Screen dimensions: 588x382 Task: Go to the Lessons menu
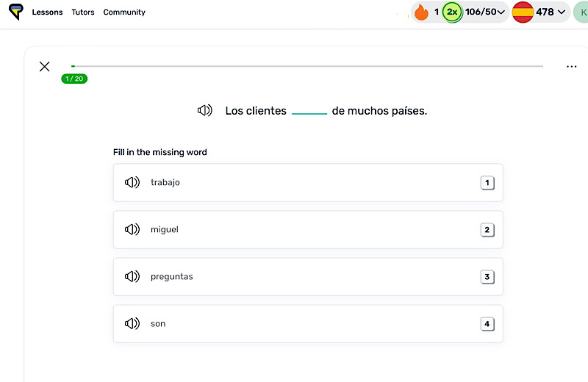point(47,12)
